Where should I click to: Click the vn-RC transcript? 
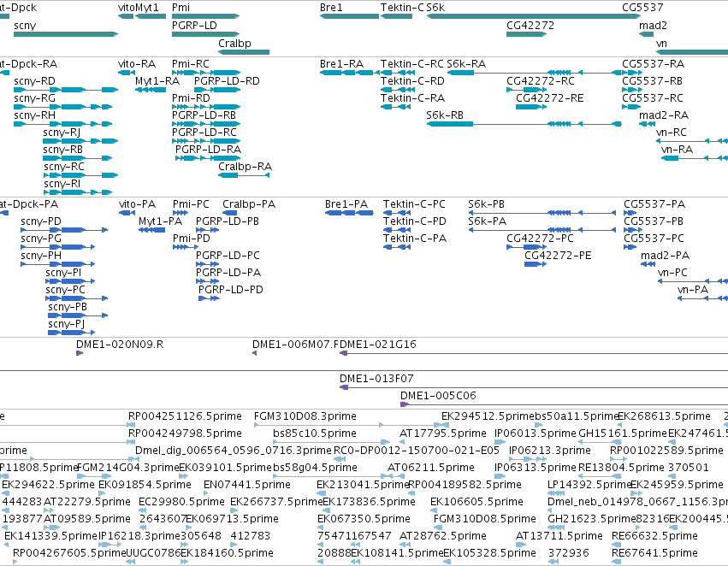tap(692, 141)
